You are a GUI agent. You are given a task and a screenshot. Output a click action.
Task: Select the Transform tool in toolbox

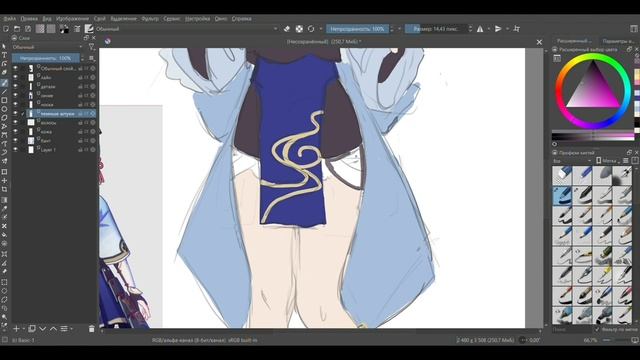4,172
